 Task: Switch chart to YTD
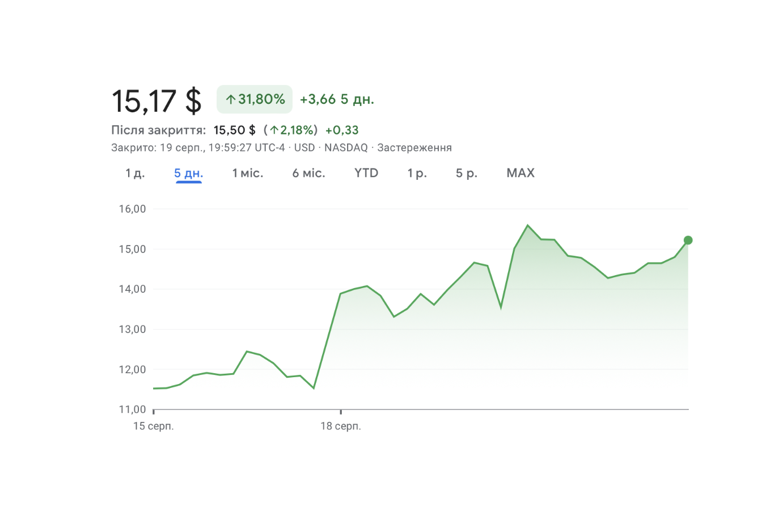click(366, 174)
